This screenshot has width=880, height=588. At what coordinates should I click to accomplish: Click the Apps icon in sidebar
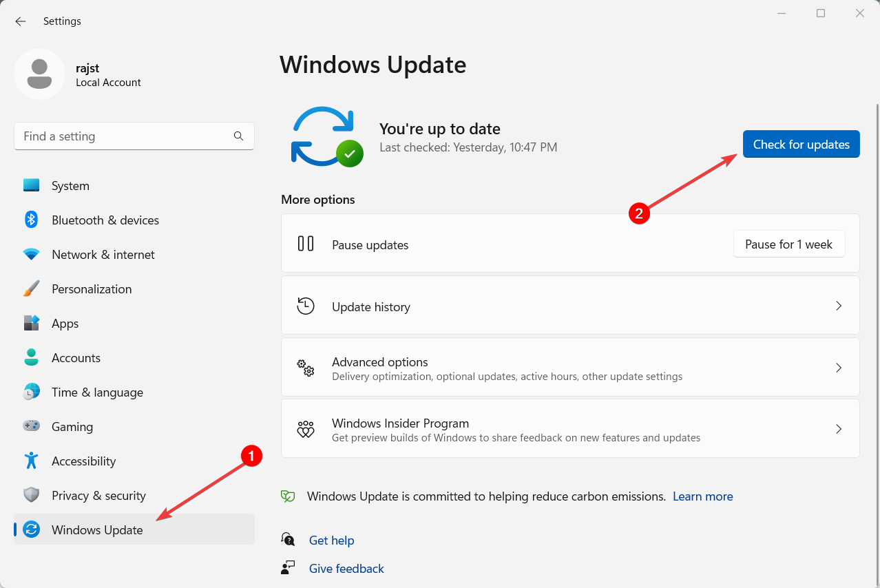click(x=31, y=323)
